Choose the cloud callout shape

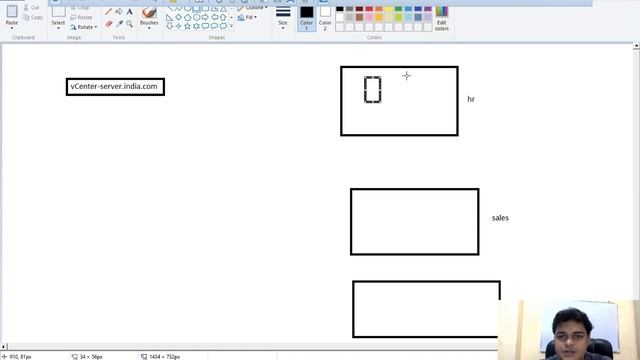coord(223,26)
